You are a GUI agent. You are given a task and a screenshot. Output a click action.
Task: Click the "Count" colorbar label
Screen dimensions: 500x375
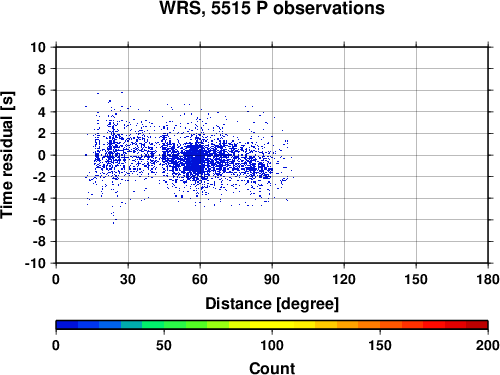[x=272, y=368]
